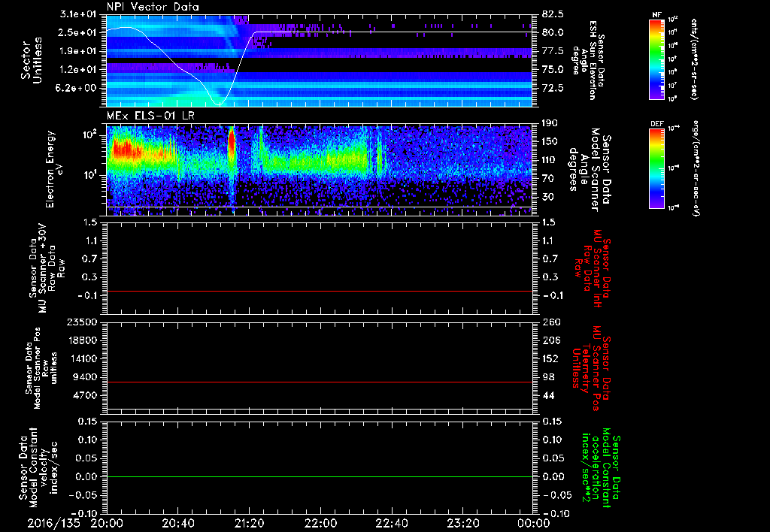Click the 'ergs/(cm**2-sr-sec-eV)' units label
770x532 pixels.
tap(696, 168)
